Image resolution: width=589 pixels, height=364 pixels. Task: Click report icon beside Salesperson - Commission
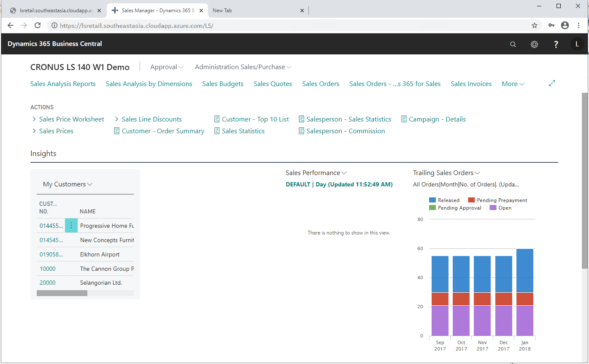pos(302,131)
